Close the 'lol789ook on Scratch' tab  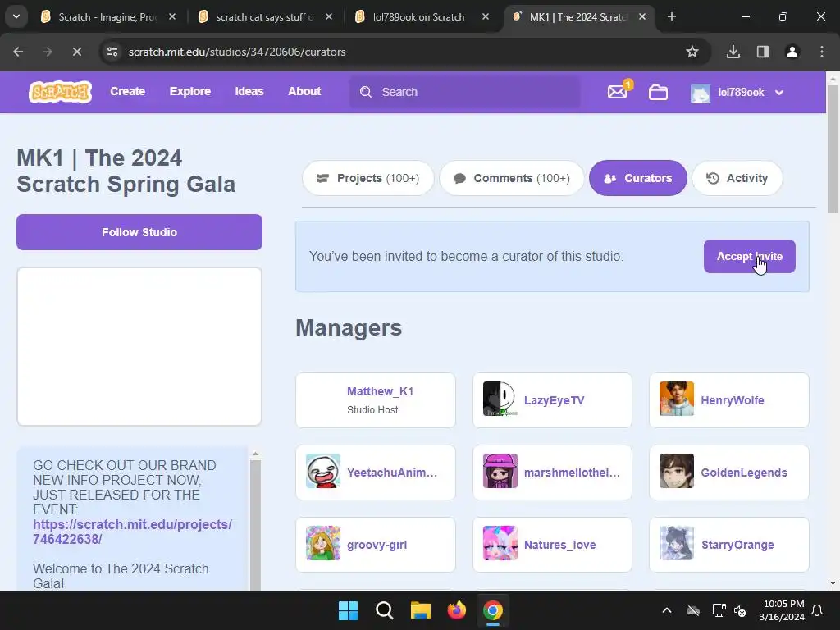(486, 16)
